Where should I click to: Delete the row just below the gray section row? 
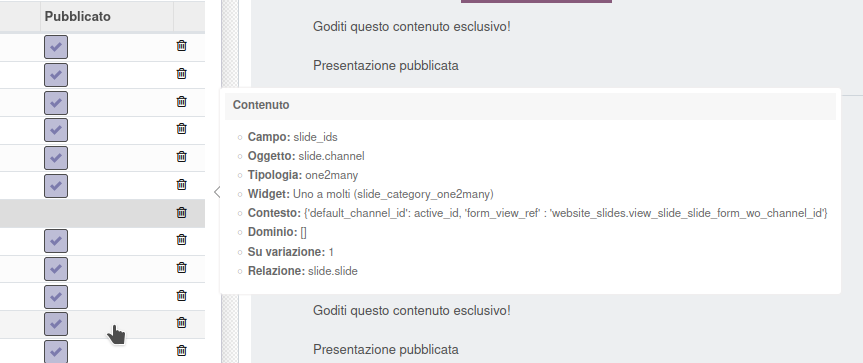182,239
